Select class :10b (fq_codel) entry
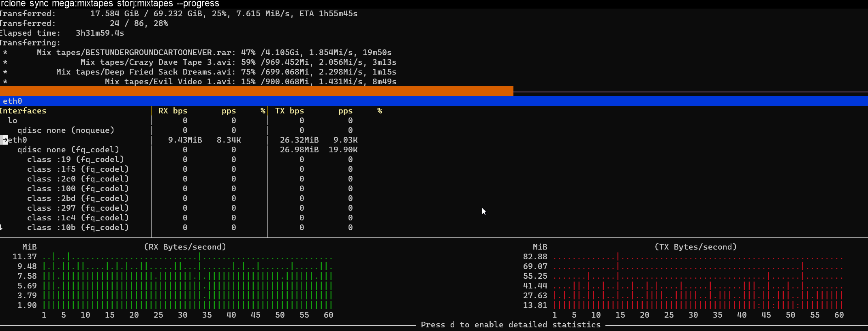The image size is (868, 331). pos(78,227)
